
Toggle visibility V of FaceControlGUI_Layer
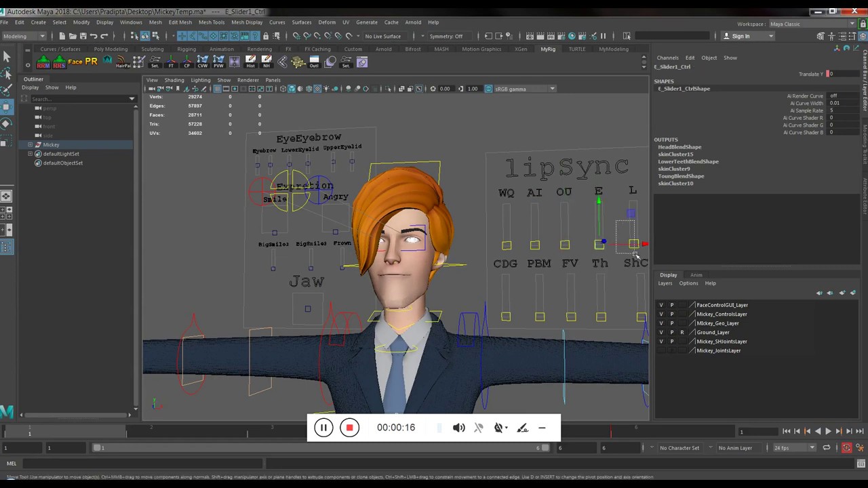point(661,305)
